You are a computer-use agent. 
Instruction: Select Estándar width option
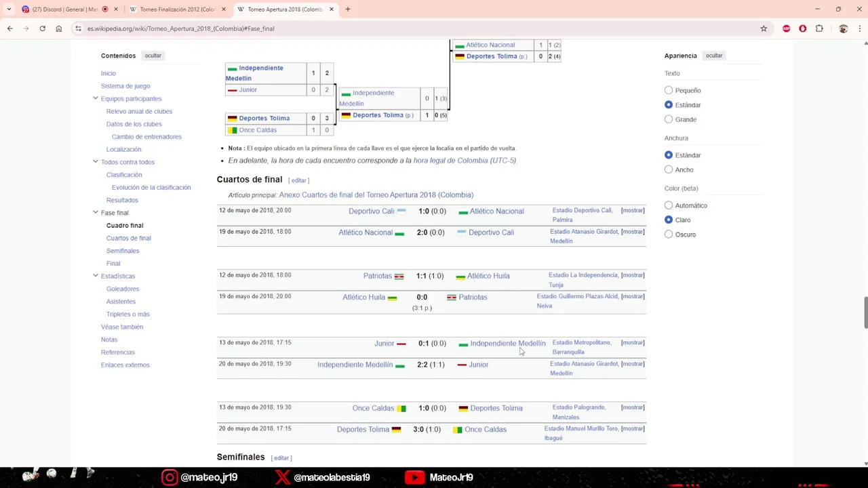669,155
